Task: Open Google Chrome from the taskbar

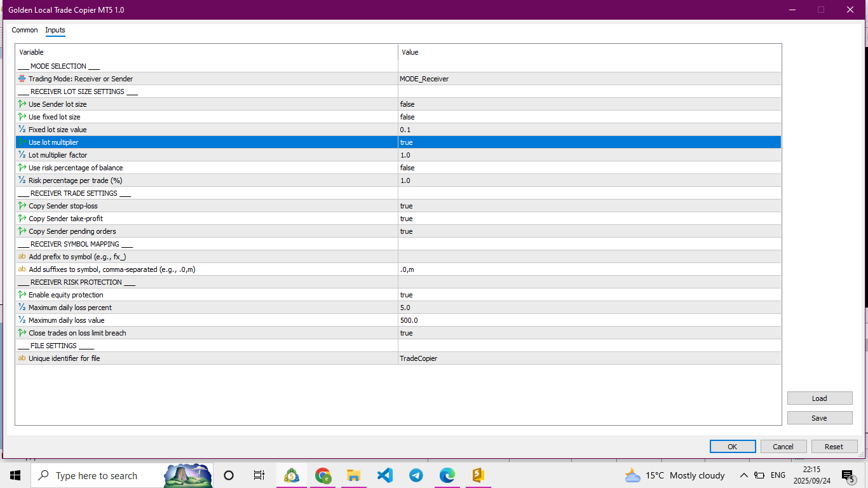Action: click(323, 475)
